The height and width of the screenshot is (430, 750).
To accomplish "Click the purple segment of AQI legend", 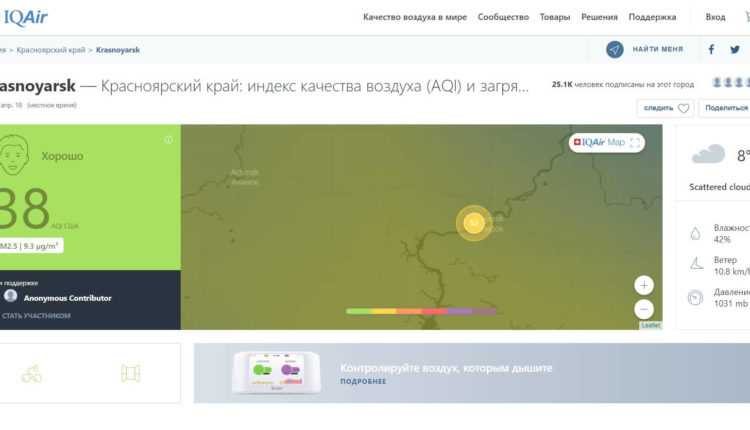I will tap(460, 311).
